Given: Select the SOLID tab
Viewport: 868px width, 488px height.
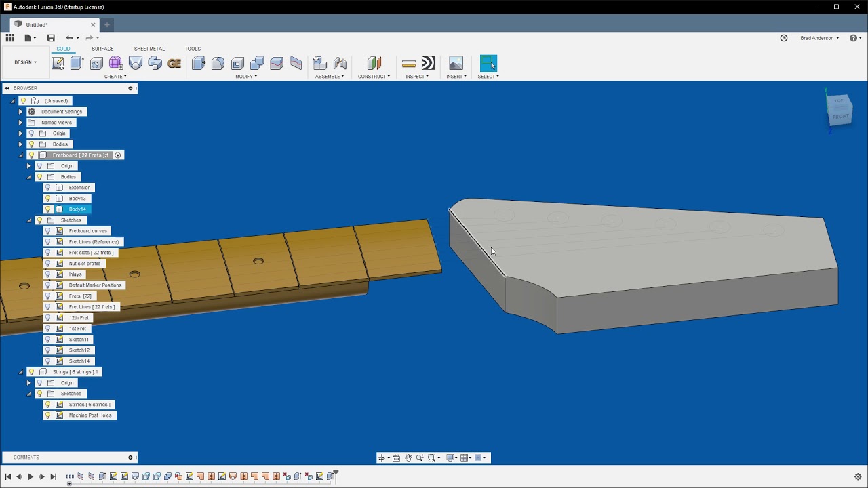Looking at the screenshot, I should (63, 49).
